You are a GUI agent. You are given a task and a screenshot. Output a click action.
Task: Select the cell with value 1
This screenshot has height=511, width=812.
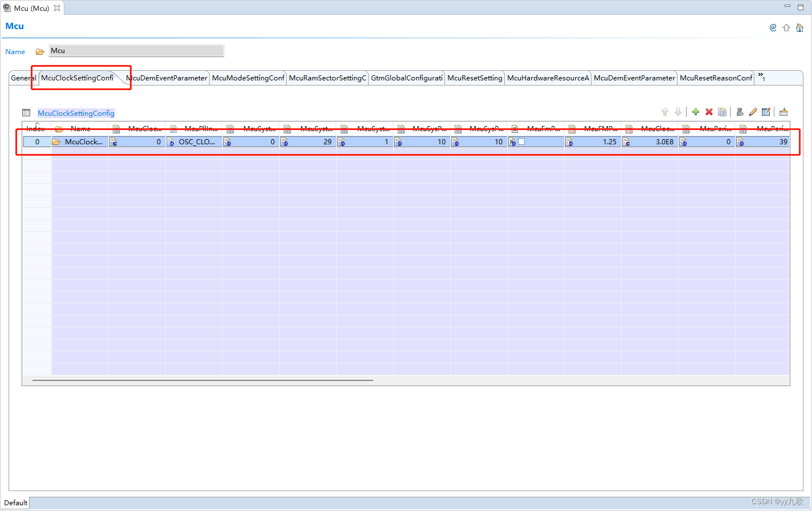[x=365, y=142]
